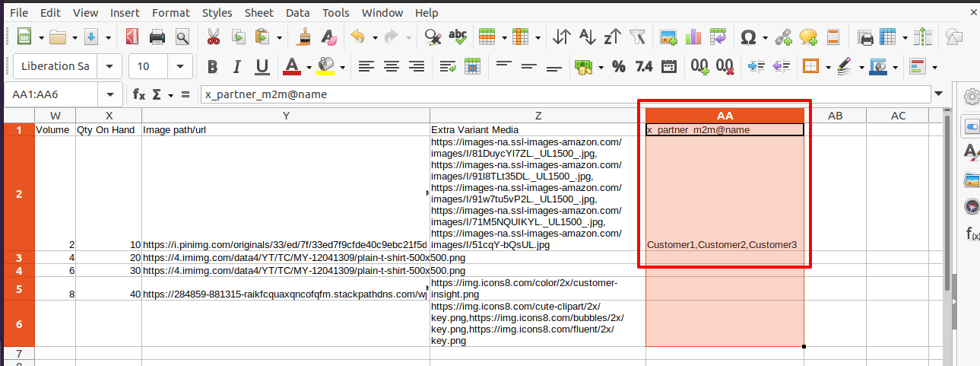Expand the font name dropdown
The height and width of the screenshot is (366, 980).
111,66
